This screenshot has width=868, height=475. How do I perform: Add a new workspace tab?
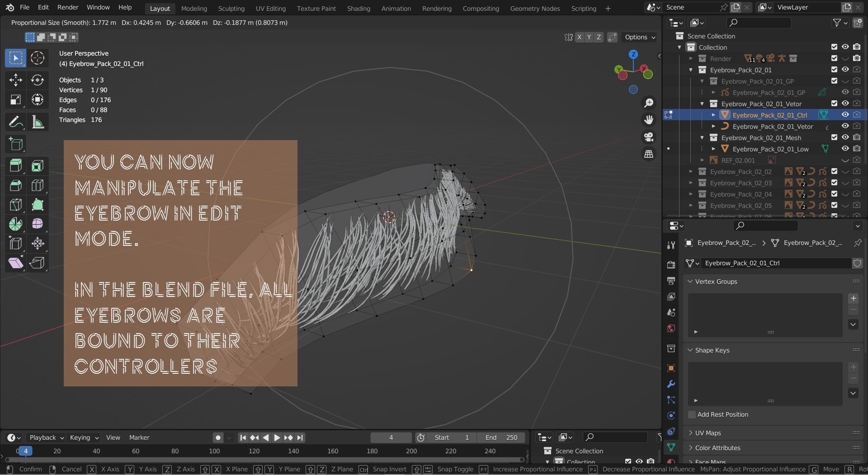click(x=608, y=8)
